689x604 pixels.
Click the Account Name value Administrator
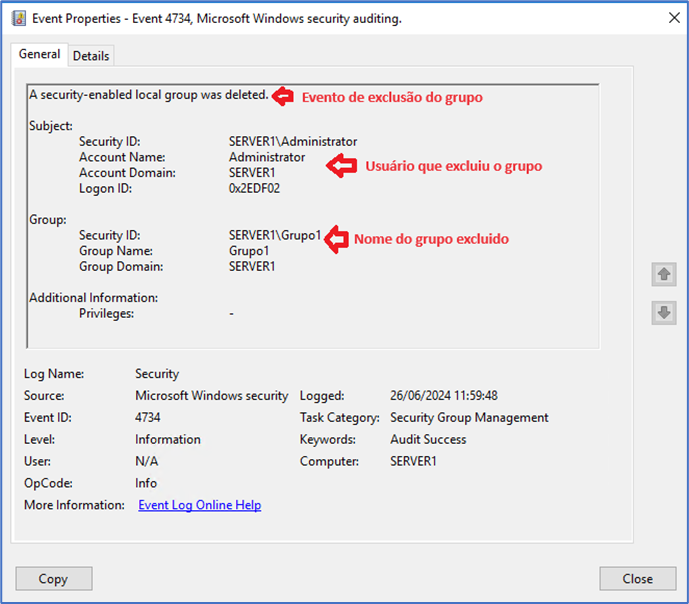click(267, 157)
